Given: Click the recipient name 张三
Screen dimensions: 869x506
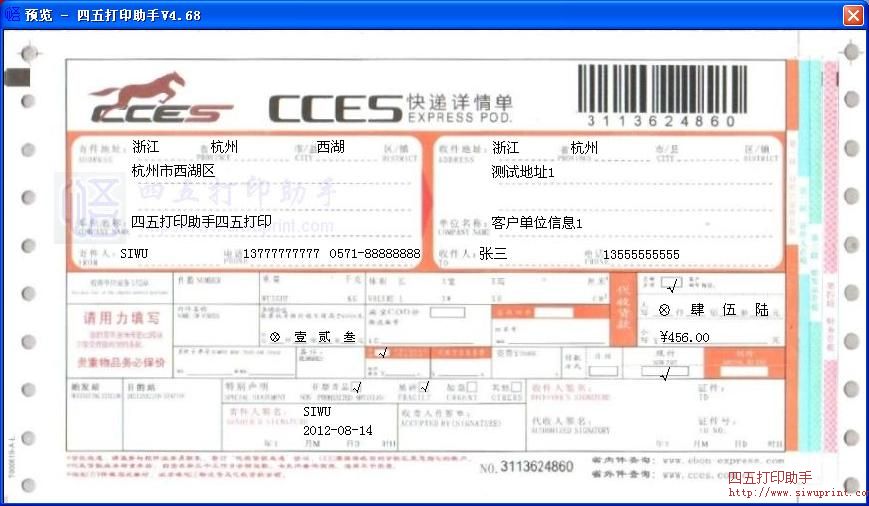Looking at the screenshot, I should coord(493,254).
